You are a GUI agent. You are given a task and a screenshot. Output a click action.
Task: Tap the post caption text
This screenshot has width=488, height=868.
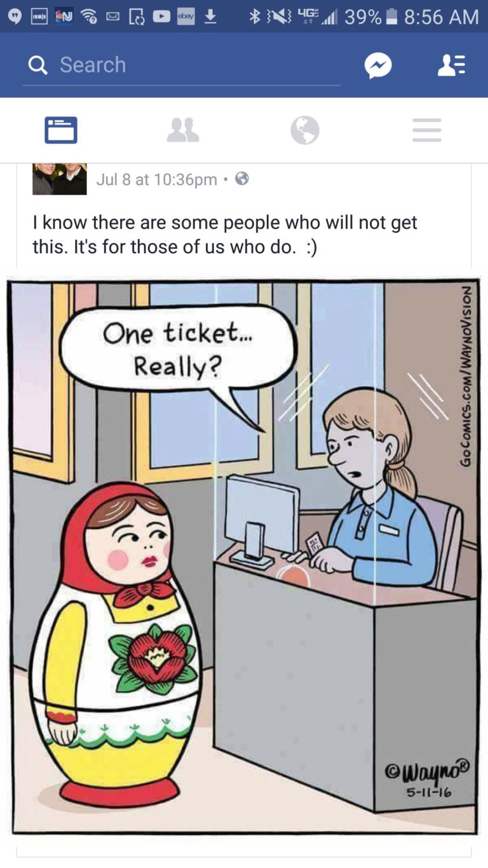pyautogui.click(x=225, y=234)
